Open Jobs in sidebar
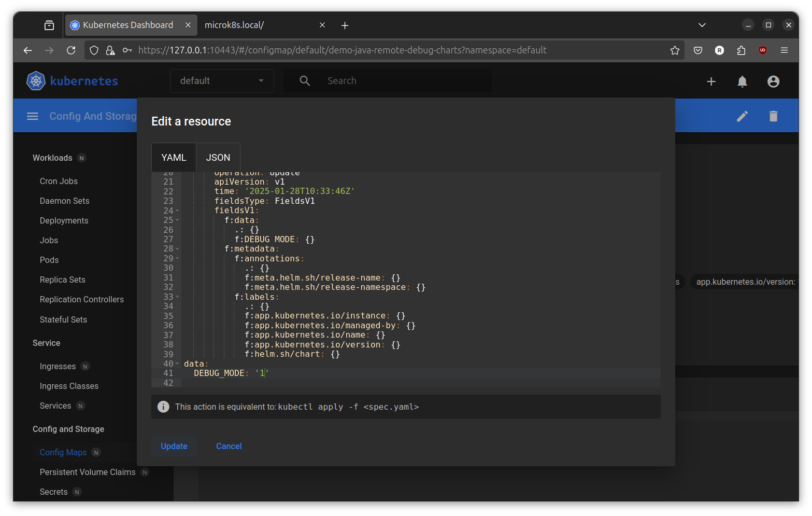Screen dimensions: 812x516 [49, 240]
